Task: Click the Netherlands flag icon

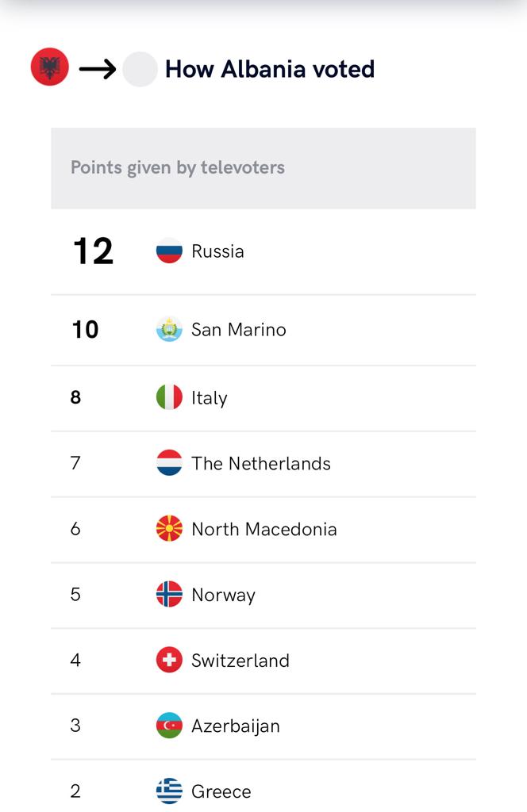Action: pos(169,462)
